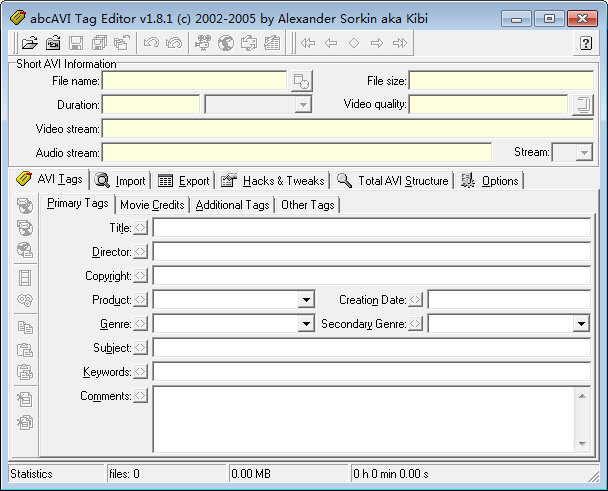Screen dimensions: 608x491
Task: Click the <> button next to Director
Action: 140,252
